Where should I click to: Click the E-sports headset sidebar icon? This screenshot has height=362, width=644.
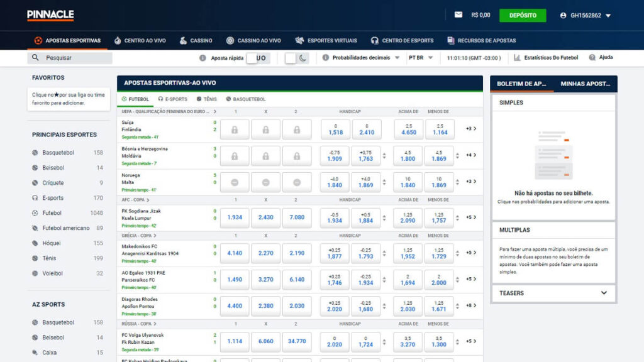[35, 198]
